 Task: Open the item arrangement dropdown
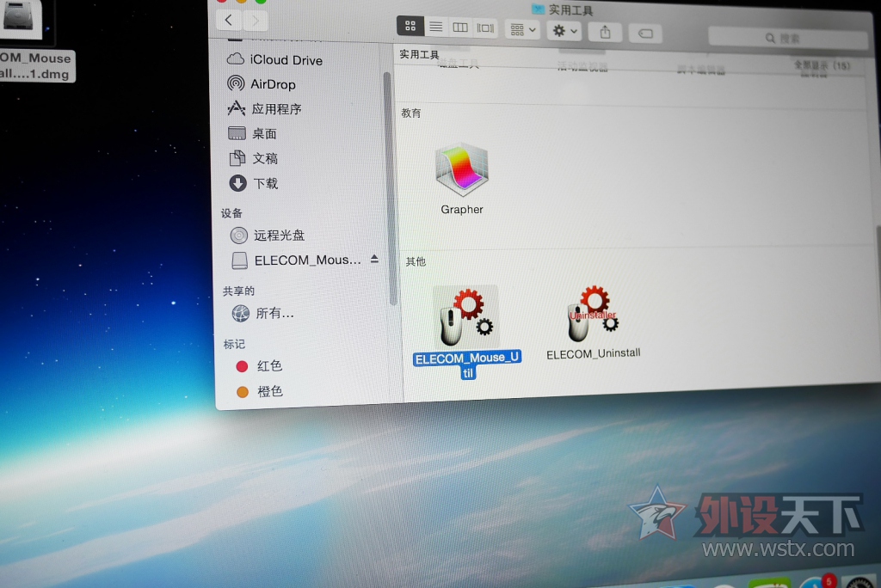point(522,29)
